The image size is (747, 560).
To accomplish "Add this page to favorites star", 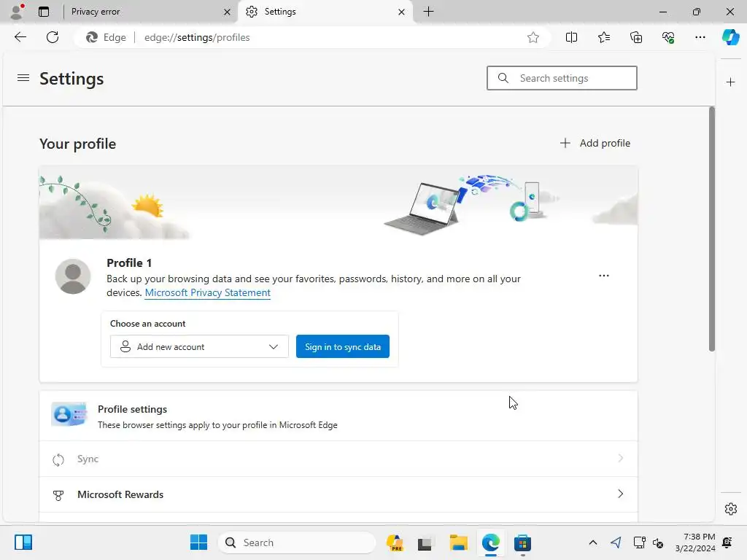I will click(533, 37).
